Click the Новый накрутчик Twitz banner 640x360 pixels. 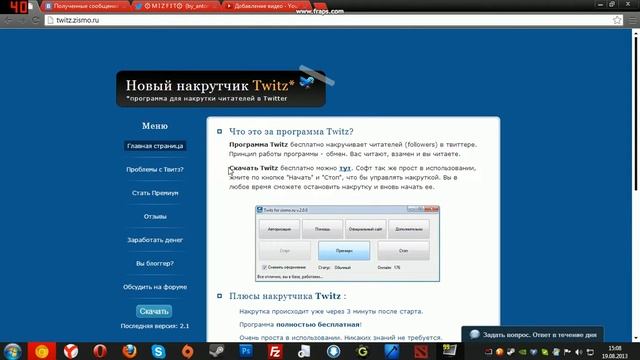(221, 89)
